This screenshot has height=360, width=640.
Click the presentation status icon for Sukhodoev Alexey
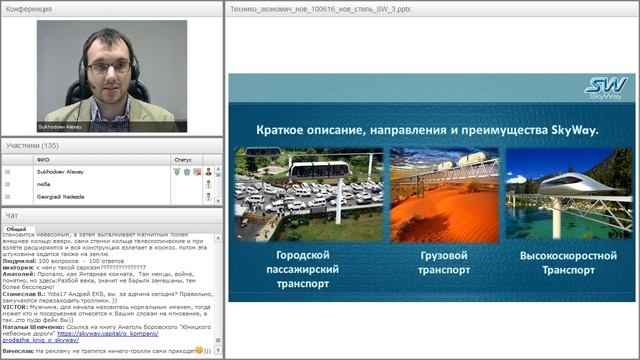tap(197, 172)
